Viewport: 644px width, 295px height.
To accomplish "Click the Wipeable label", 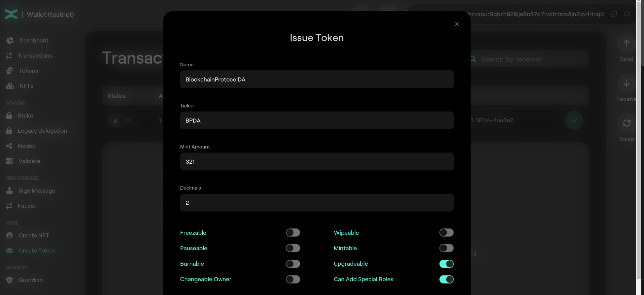I will tap(346, 233).
